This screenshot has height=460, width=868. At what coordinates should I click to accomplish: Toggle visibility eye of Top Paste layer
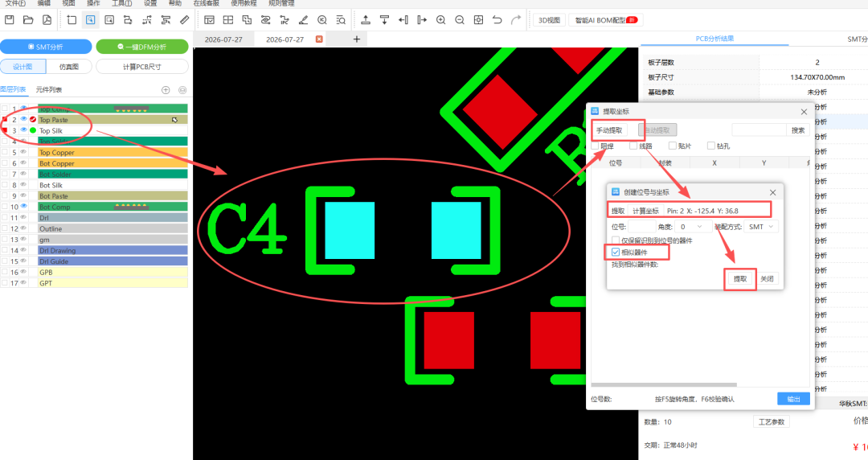click(x=24, y=119)
